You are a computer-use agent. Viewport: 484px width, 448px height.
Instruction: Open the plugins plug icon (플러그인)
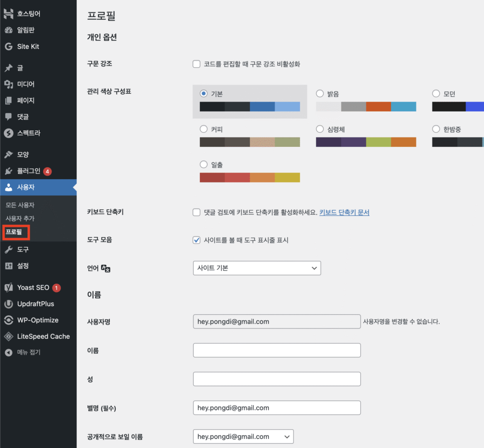(9, 171)
